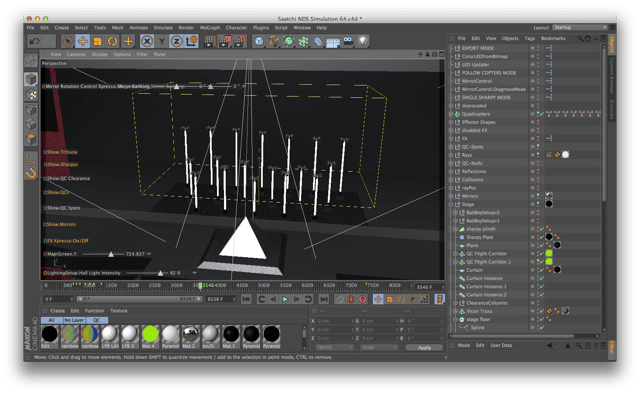
Task: Select the Live Selection arrow tool
Action: 68,41
